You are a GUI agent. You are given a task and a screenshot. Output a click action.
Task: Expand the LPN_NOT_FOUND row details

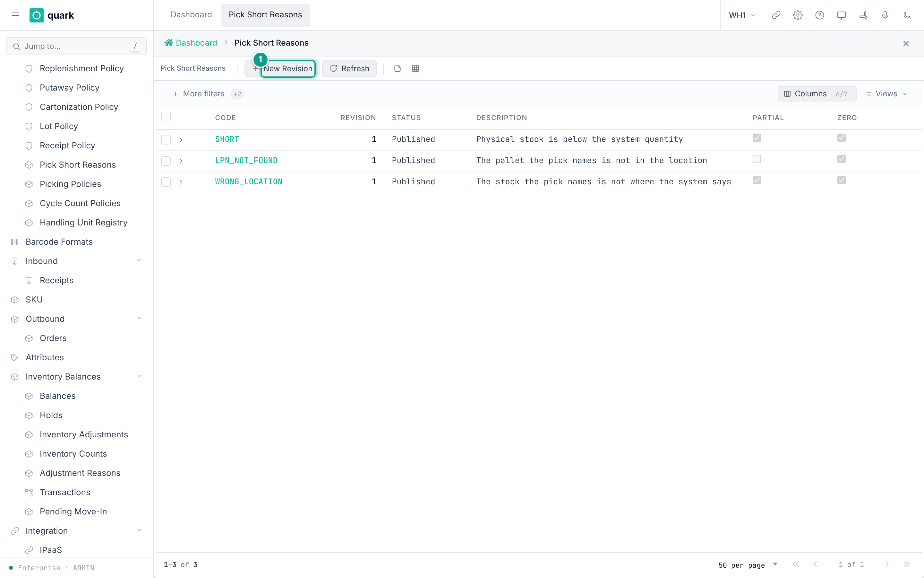(181, 161)
